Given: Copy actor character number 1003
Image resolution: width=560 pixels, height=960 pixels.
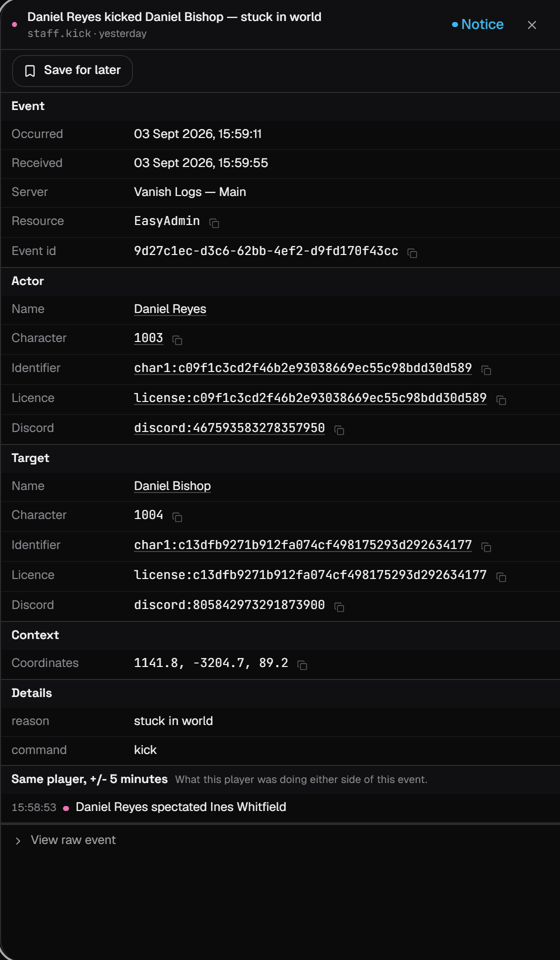Looking at the screenshot, I should pyautogui.click(x=177, y=340).
